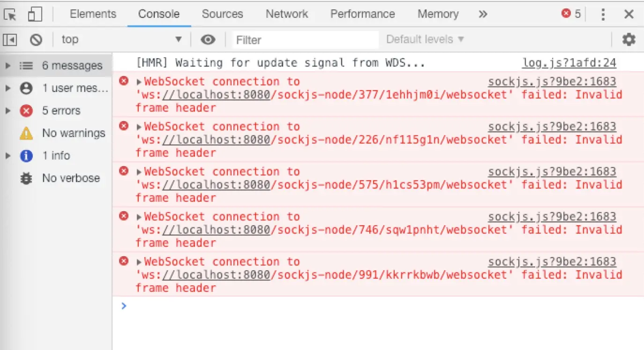The image size is (644, 350).
Task: Show more tabs with double chevron
Action: [483, 14]
